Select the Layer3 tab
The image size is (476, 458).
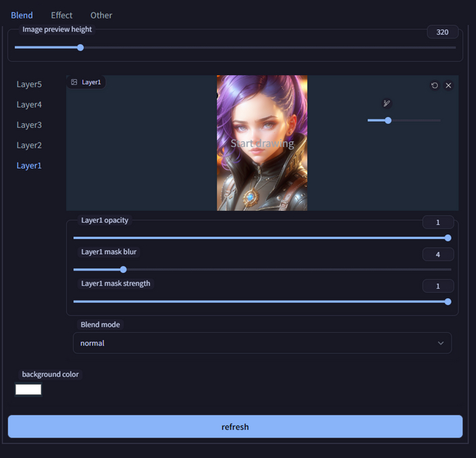click(x=29, y=125)
